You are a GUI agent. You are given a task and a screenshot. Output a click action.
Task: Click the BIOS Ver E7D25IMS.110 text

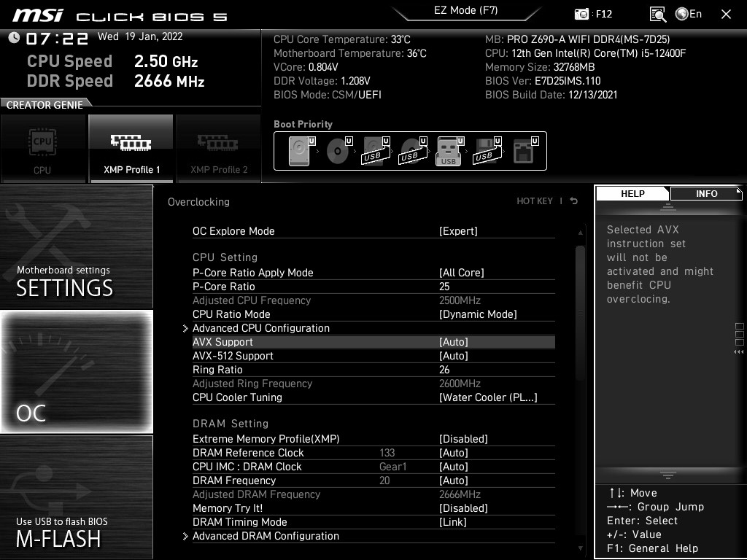click(543, 81)
